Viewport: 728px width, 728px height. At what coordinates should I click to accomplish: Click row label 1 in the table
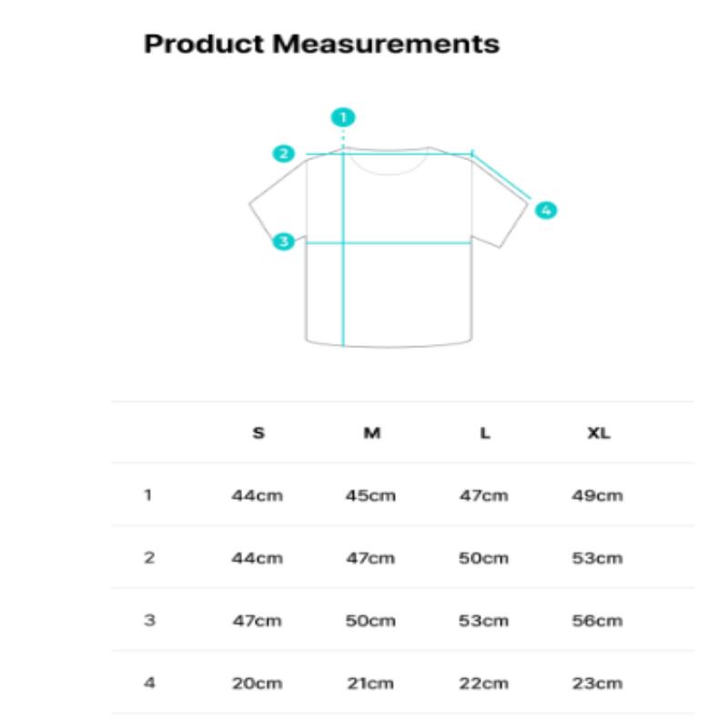coord(147,496)
